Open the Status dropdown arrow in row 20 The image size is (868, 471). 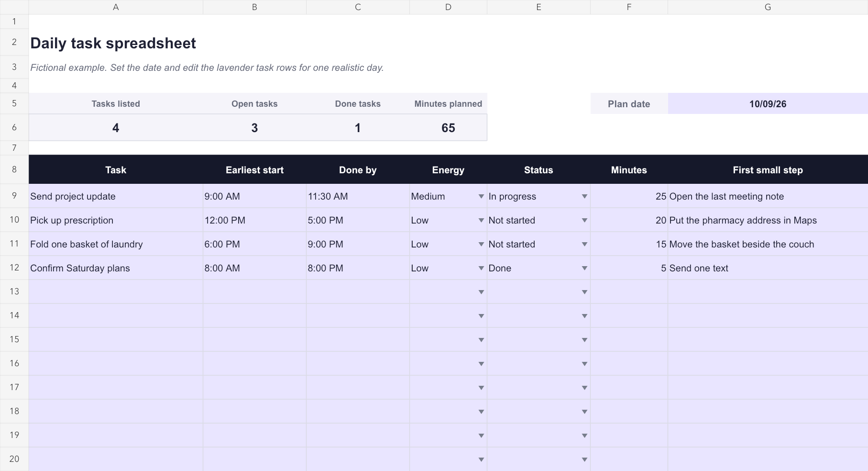[584, 460]
